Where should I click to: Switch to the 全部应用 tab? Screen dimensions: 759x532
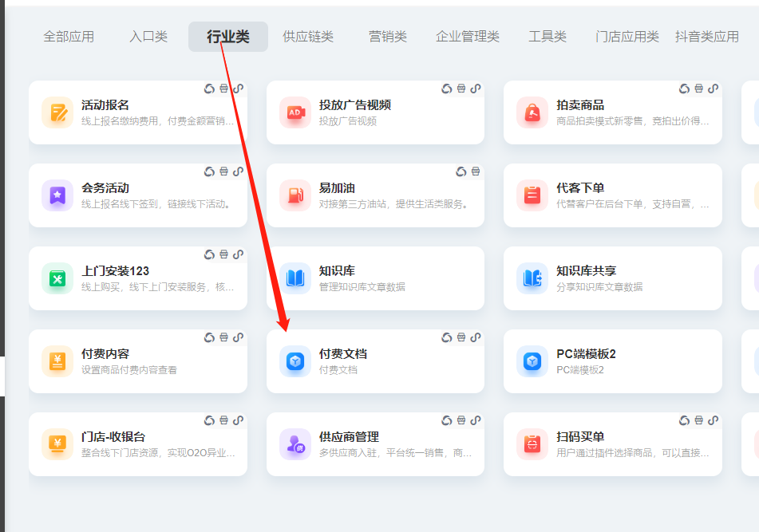[69, 37]
